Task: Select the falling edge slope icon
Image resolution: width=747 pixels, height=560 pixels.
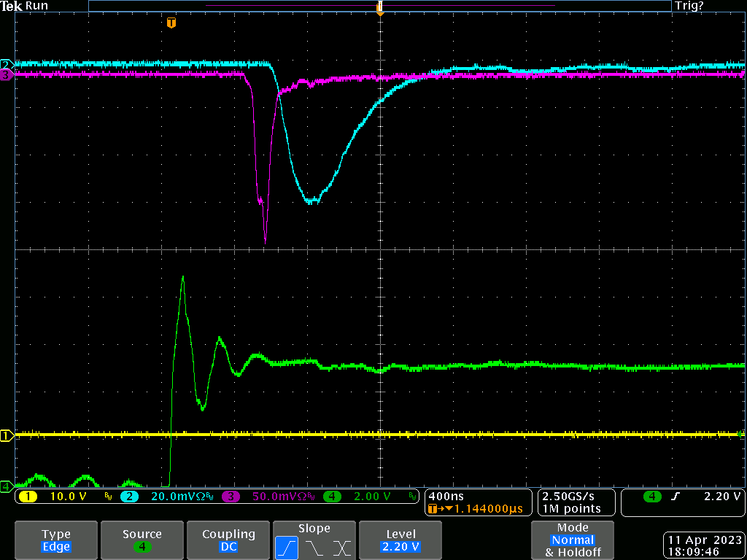Action: pos(314,547)
